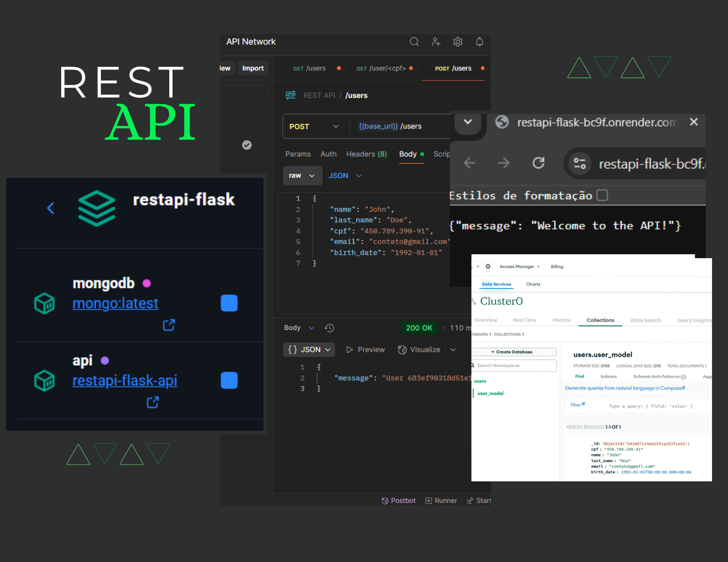728x562 pixels.
Task: Expand the users database in Atlas
Action: click(x=480, y=381)
